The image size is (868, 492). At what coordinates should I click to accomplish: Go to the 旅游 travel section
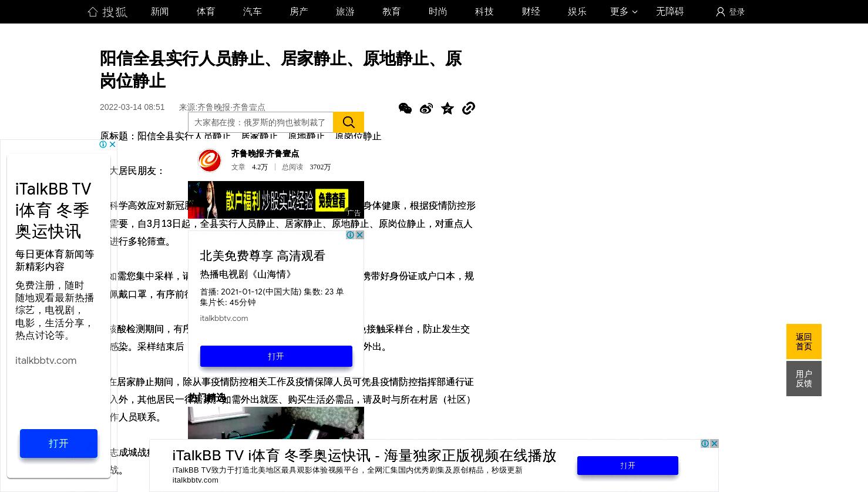[x=345, y=12]
